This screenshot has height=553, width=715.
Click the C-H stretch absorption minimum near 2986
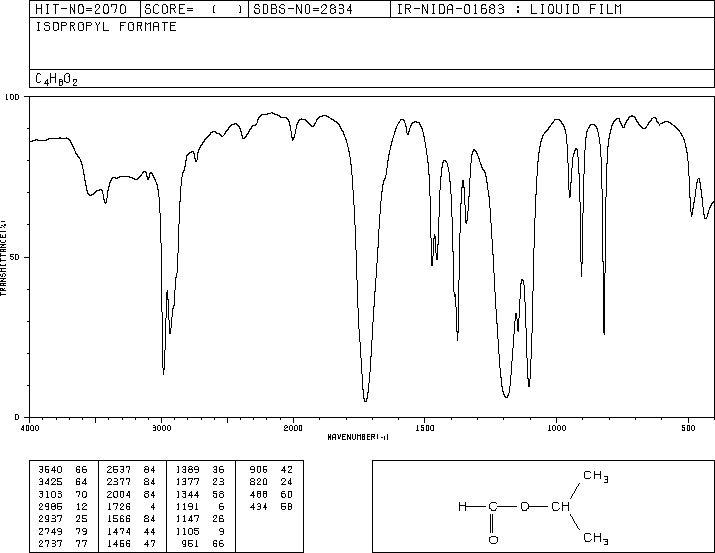click(163, 373)
